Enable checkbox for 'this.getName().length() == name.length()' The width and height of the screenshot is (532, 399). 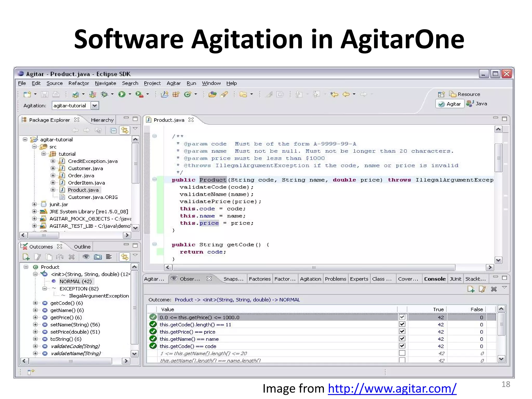402,360
